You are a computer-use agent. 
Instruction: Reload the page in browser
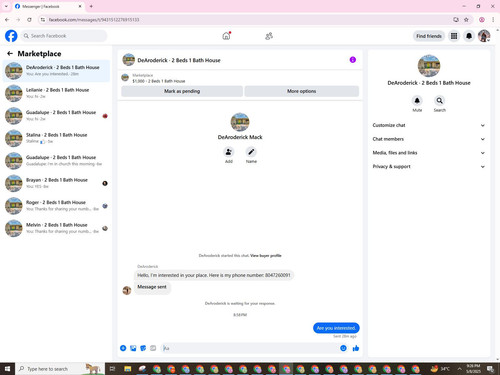point(29,20)
